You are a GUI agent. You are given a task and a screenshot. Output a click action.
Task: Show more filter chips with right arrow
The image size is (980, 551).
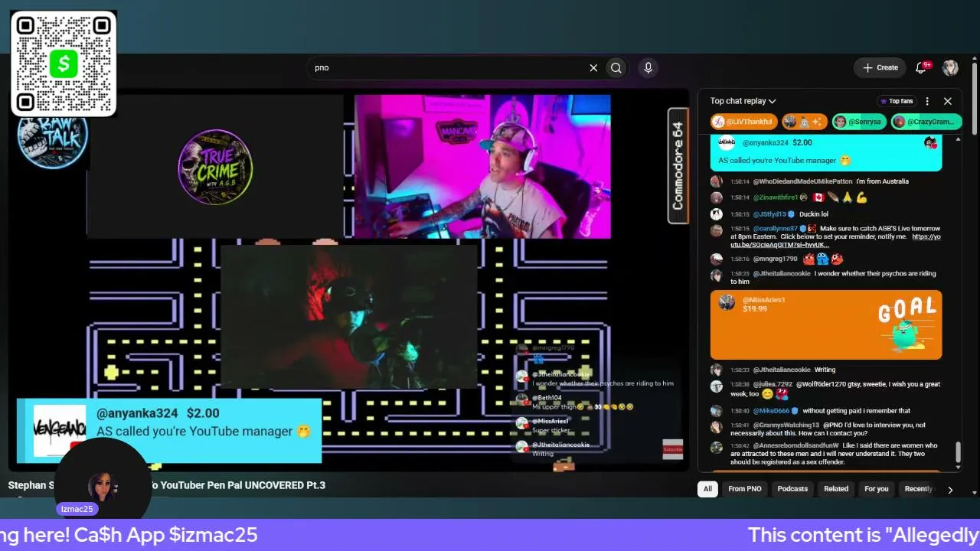(950, 490)
